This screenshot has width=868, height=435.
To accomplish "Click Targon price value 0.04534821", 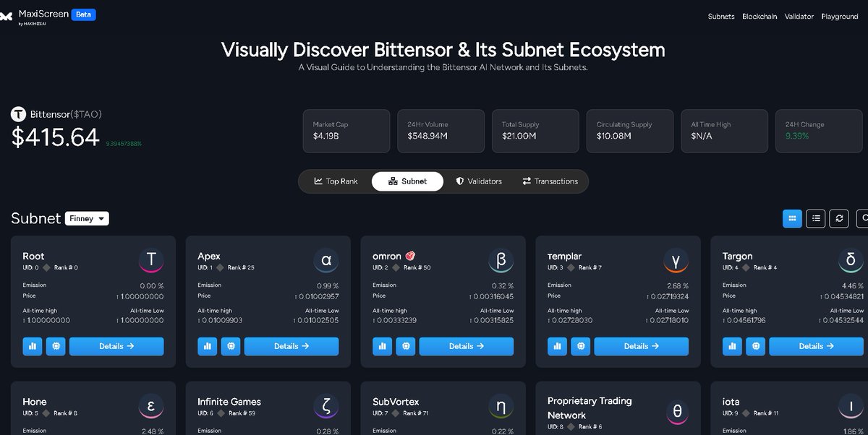I will click(x=842, y=297).
